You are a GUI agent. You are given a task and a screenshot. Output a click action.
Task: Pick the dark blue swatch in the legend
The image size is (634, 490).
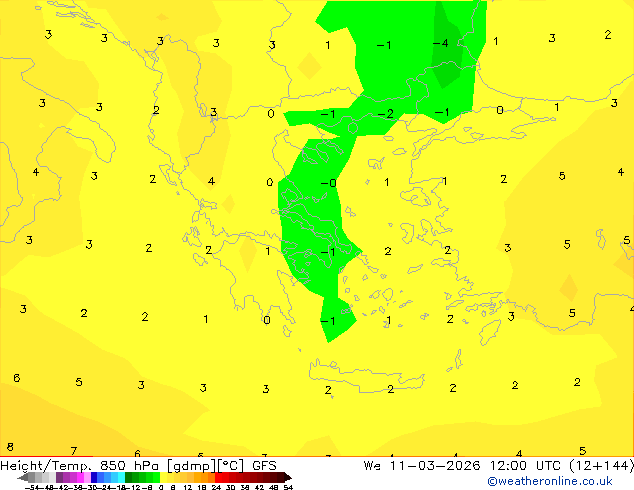click(x=94, y=477)
